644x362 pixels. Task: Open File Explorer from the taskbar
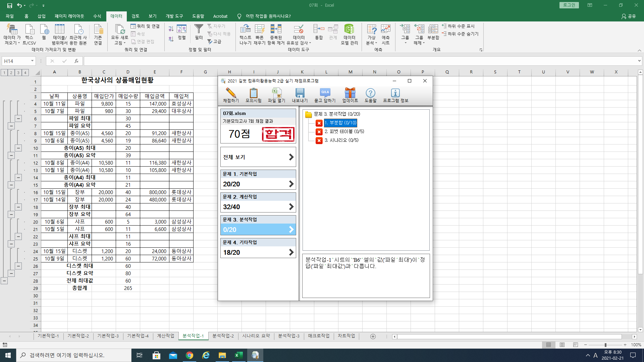(222, 355)
